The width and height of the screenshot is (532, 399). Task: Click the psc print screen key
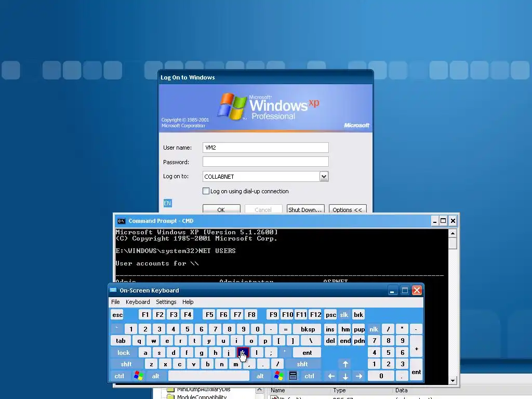pyautogui.click(x=331, y=314)
